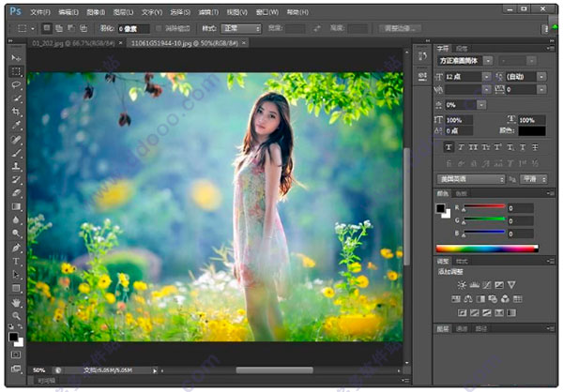This screenshot has height=392, width=563.
Task: Click the screen mode icon in toolbox
Action: [16, 369]
